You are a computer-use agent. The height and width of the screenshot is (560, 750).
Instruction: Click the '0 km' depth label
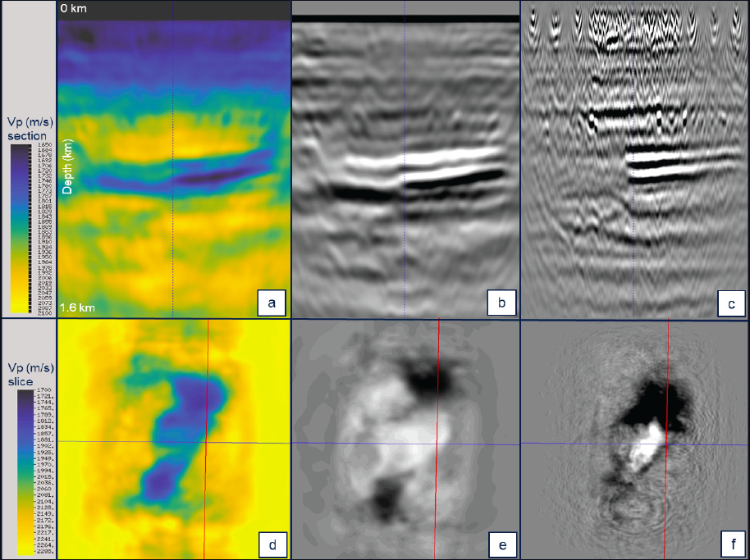pos(73,8)
